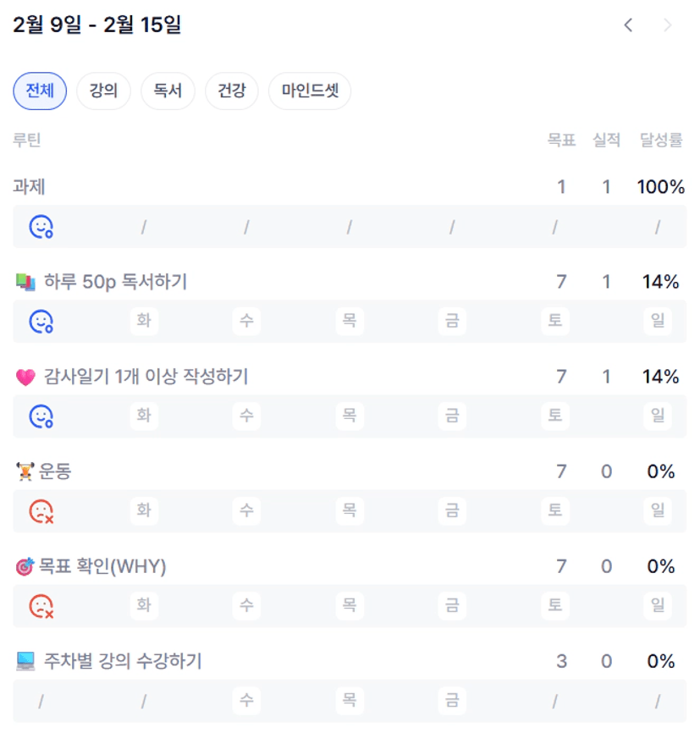Image resolution: width=700 pixels, height=733 pixels.
Task: Click the smiley icon for 감사일기 routine
Action: [x=41, y=416]
